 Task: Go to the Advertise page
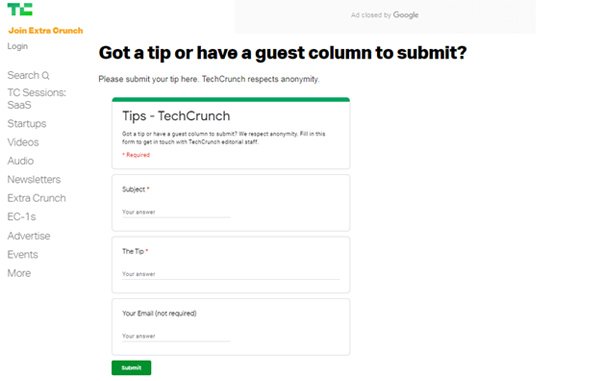29,236
